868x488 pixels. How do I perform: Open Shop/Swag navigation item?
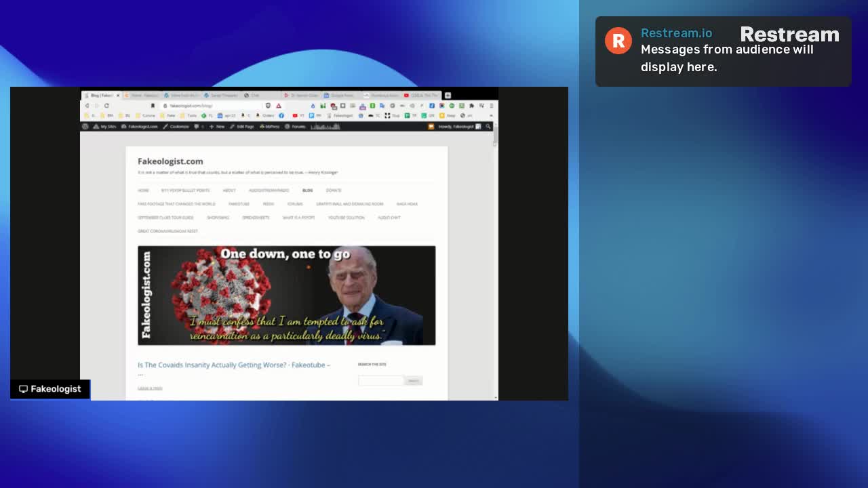point(218,218)
